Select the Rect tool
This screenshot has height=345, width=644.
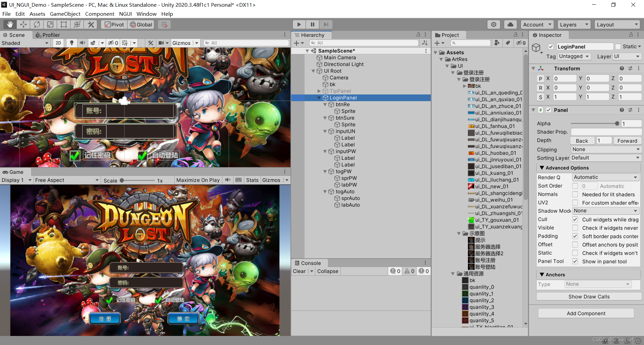click(x=64, y=24)
